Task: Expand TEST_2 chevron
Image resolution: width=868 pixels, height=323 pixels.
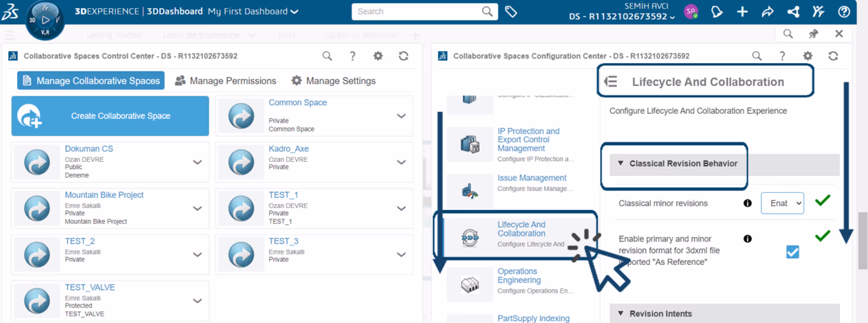Action: click(x=198, y=255)
